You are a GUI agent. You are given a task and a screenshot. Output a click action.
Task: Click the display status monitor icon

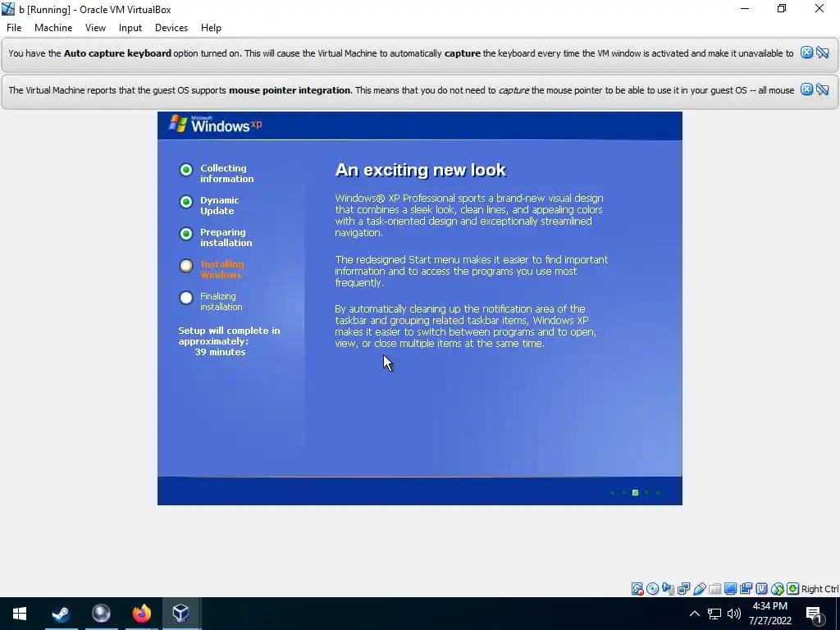pyautogui.click(x=730, y=589)
